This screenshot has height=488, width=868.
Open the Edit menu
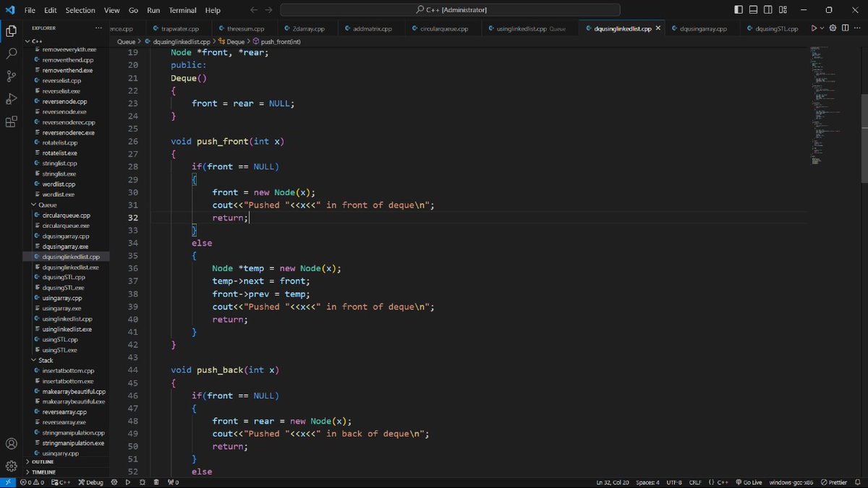[x=51, y=10]
